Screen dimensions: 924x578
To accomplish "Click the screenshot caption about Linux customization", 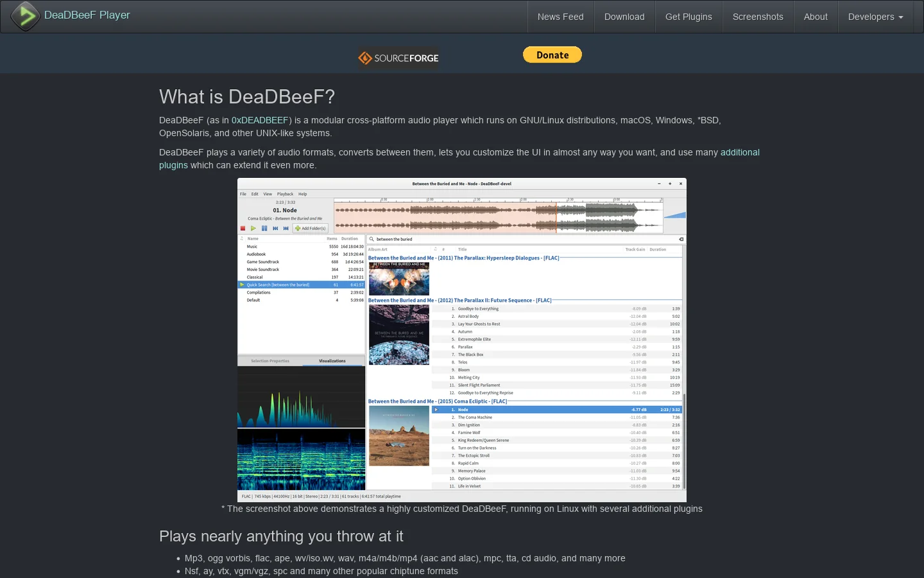I will tap(462, 509).
